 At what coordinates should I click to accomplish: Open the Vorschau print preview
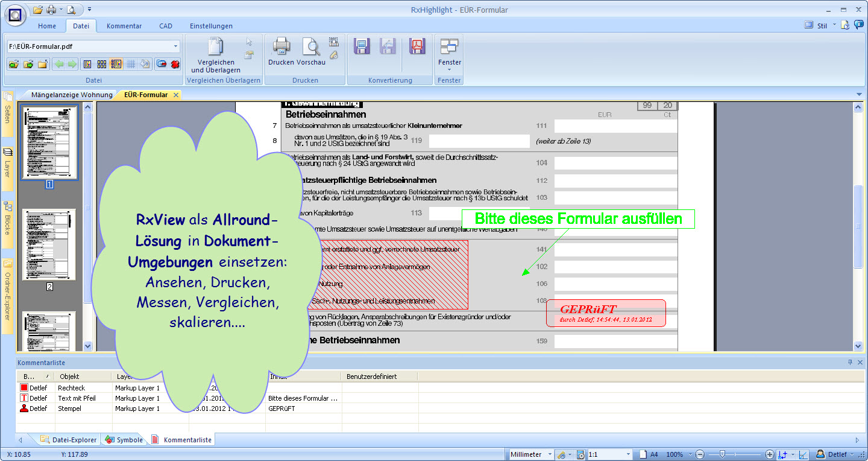311,47
